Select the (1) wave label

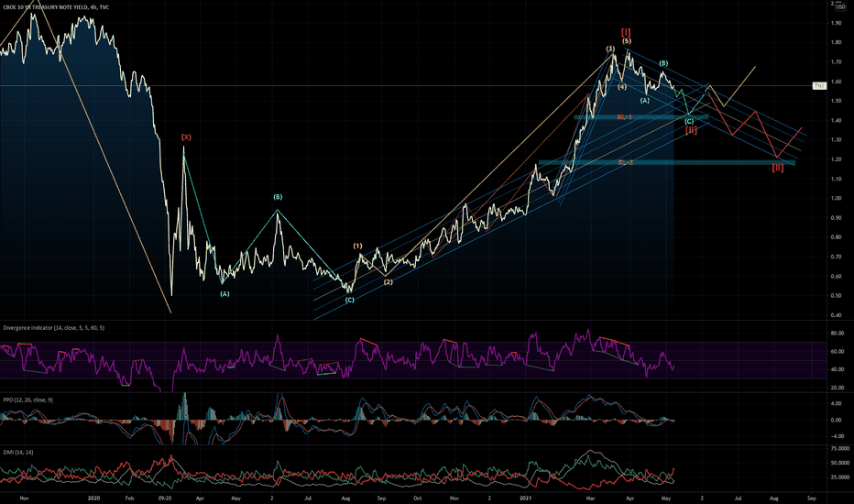358,246
